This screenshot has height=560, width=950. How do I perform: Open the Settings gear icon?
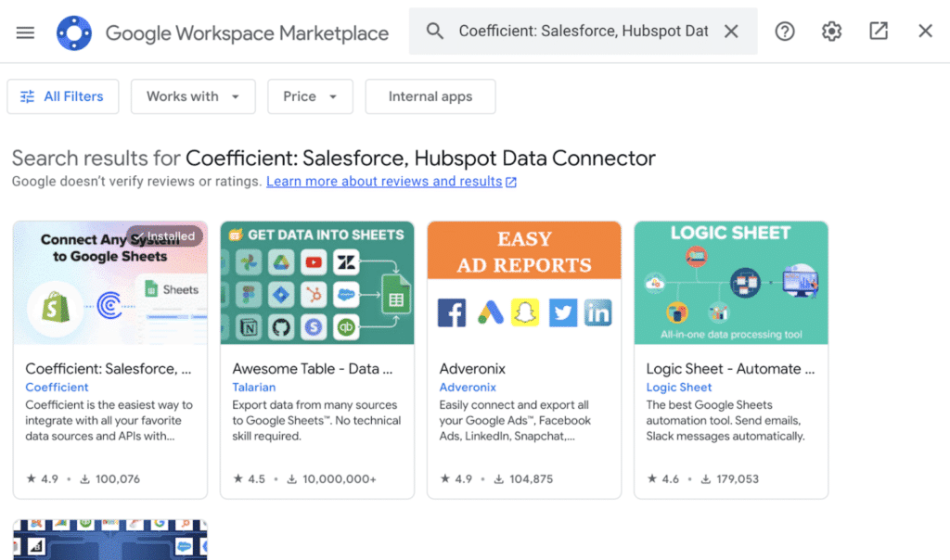(x=831, y=31)
